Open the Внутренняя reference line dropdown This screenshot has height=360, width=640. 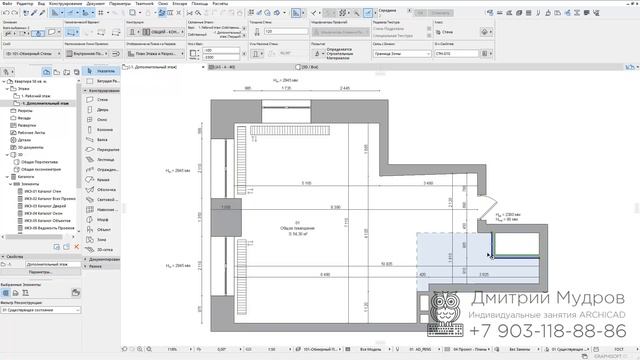click(87, 53)
